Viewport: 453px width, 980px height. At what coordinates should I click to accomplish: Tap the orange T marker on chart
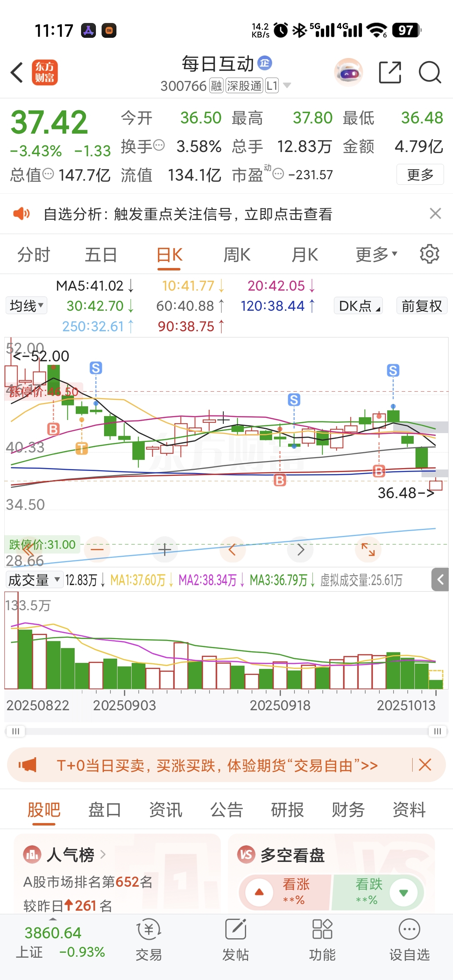(x=81, y=448)
